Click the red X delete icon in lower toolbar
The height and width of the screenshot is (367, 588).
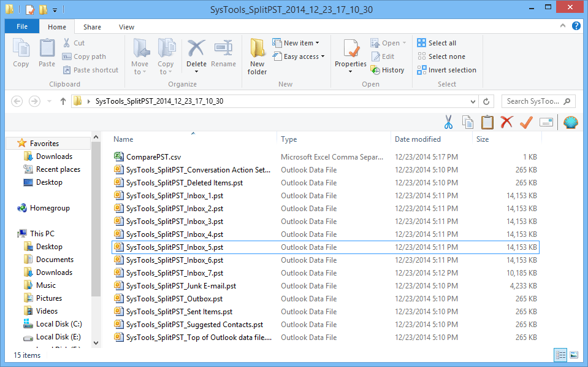point(506,122)
